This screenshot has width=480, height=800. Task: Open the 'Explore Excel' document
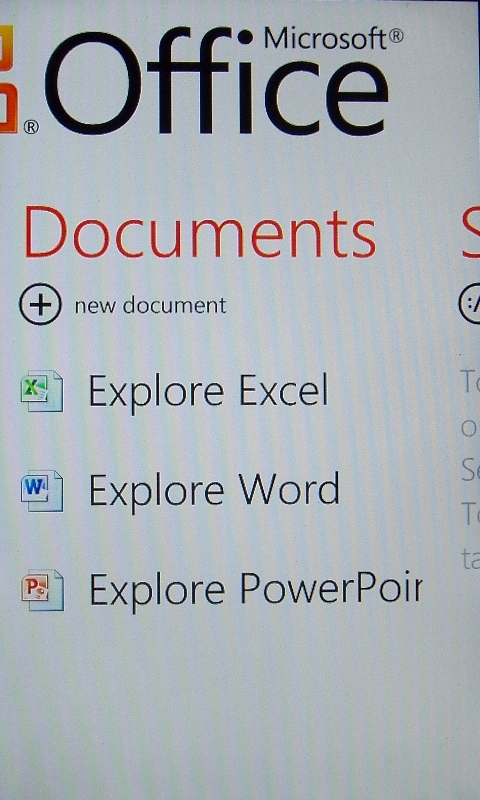[x=209, y=391]
